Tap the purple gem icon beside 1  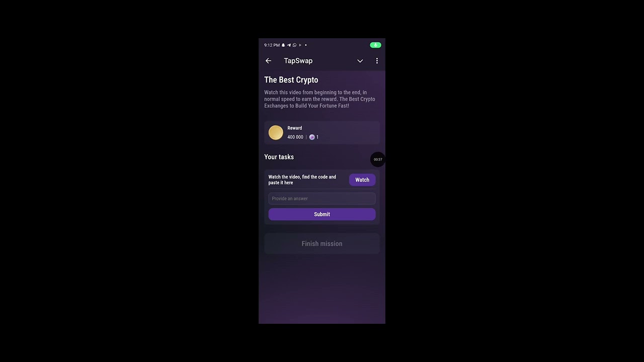tap(312, 137)
